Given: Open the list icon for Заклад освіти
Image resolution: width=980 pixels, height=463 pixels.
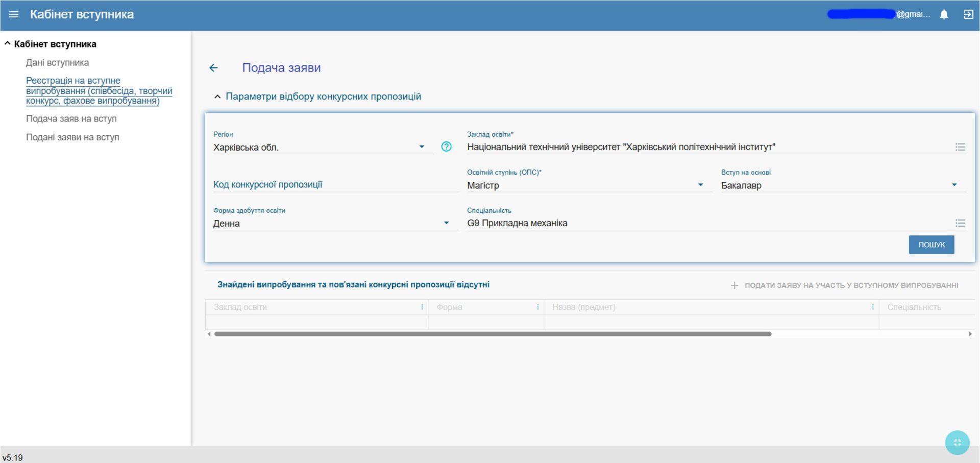Looking at the screenshot, I should pos(960,147).
